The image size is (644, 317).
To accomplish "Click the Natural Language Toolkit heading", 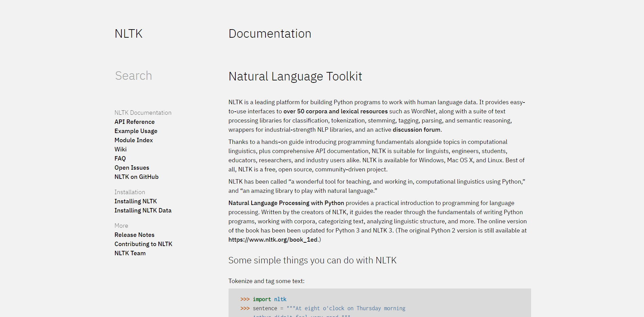I will click(295, 76).
